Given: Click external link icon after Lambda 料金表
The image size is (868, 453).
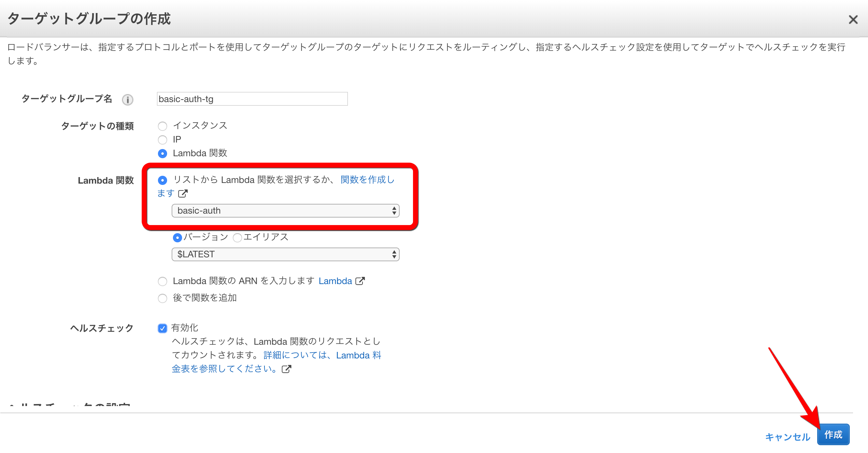Looking at the screenshot, I should [286, 369].
